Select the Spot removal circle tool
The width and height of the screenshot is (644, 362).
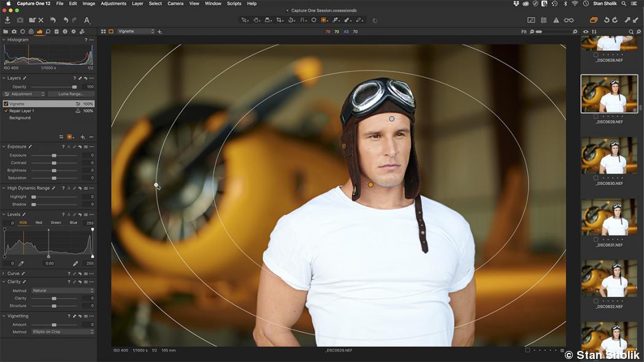tap(314, 20)
